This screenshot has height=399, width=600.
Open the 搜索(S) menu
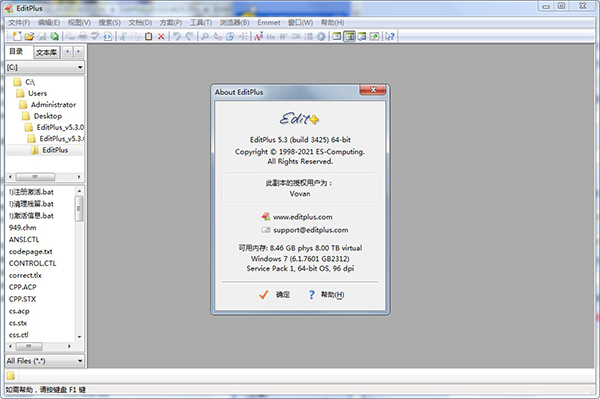(x=110, y=23)
